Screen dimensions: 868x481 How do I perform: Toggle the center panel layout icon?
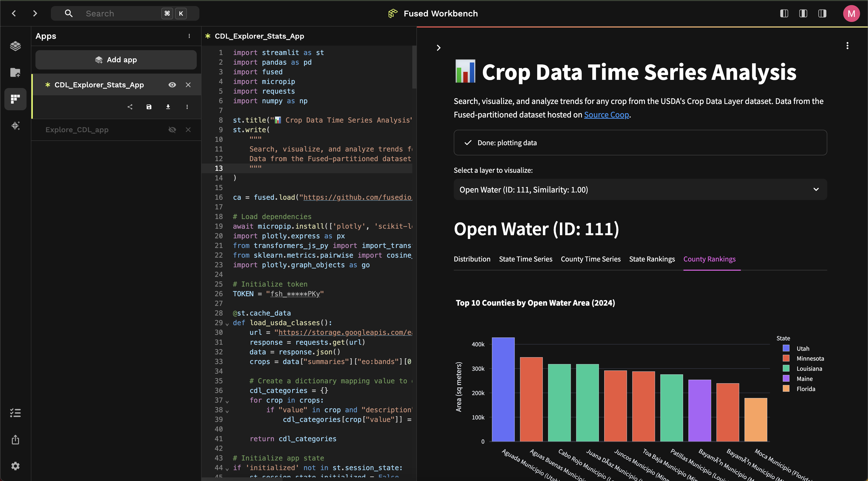click(x=803, y=14)
